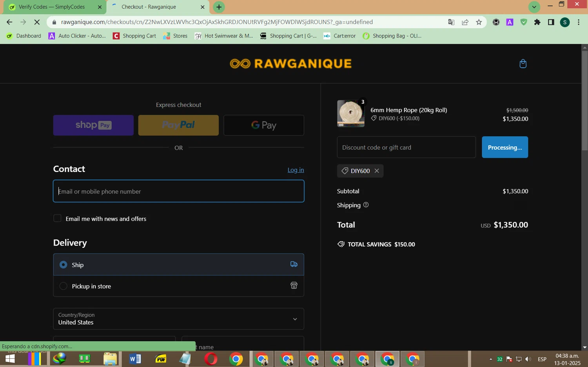
Task: Click the page vertical scrollbar
Action: click(x=584, y=100)
